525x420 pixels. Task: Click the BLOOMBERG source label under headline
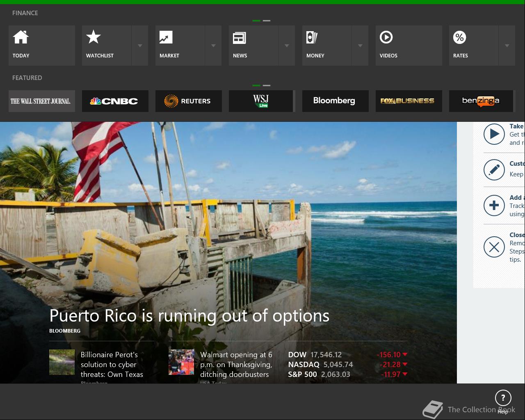tap(65, 331)
